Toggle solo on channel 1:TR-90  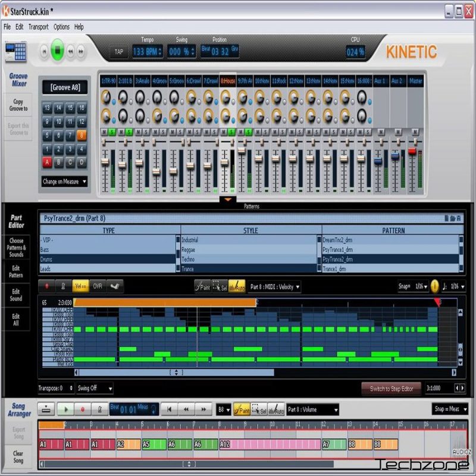tap(112, 132)
